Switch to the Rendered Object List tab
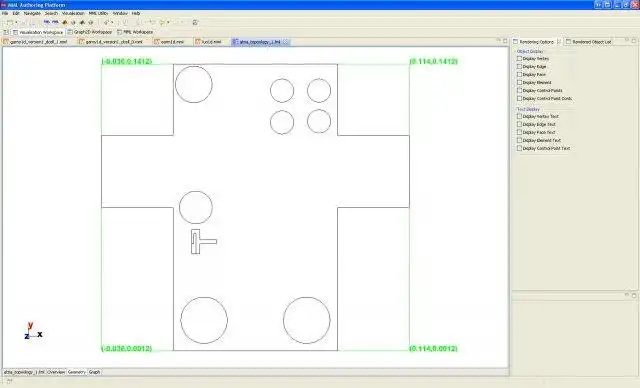Image resolution: width=640 pixels, height=388 pixels. tap(589, 42)
